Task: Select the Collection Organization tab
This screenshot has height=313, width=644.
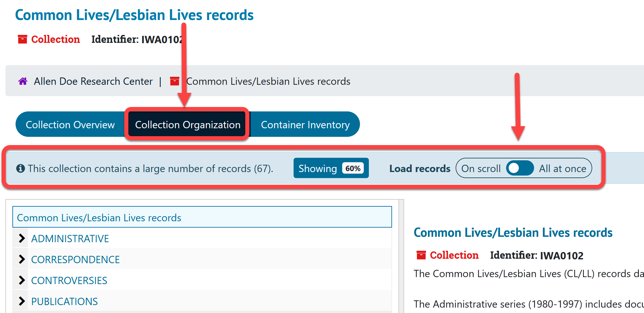Action: pos(187,125)
